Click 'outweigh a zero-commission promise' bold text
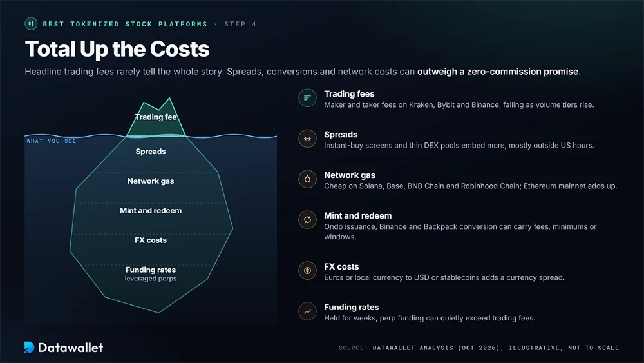Viewport: 644px width, 363px height. [498, 72]
